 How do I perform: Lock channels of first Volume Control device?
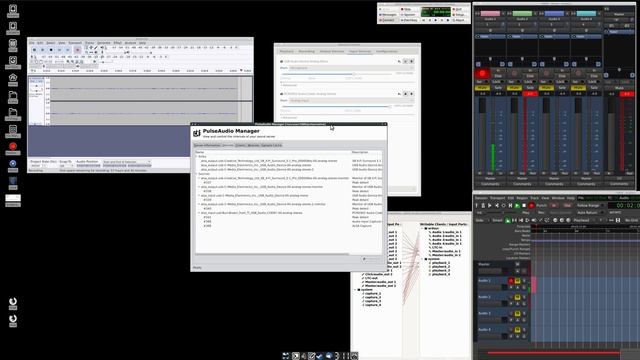(x=406, y=61)
